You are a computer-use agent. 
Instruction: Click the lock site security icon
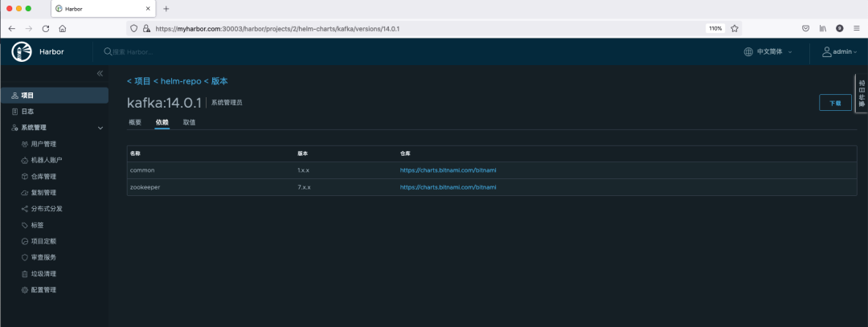[146, 28]
